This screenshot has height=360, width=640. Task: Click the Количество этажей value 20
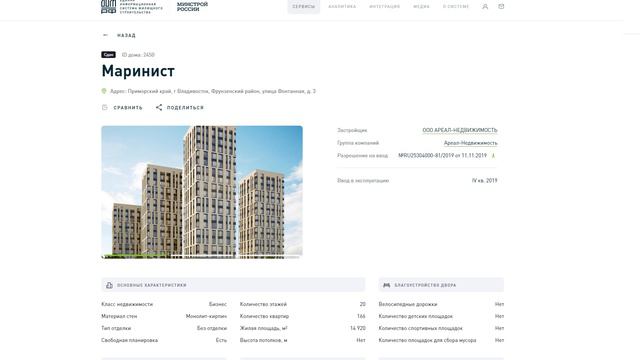point(362,304)
